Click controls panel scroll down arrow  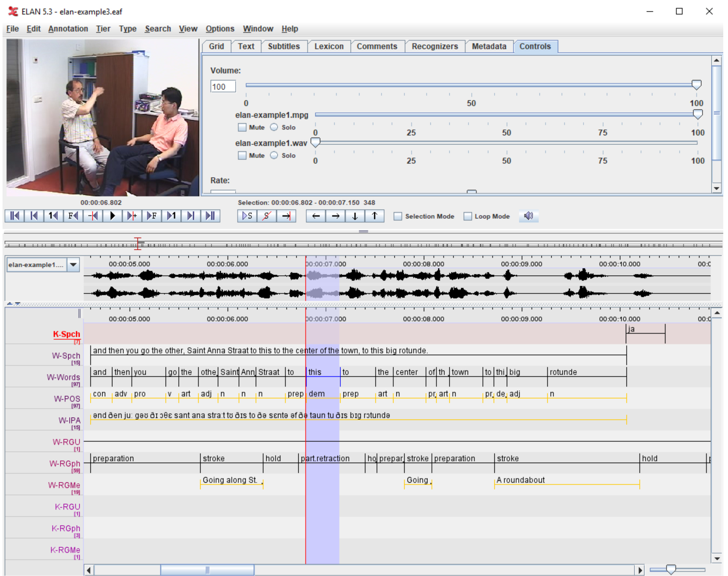717,189
